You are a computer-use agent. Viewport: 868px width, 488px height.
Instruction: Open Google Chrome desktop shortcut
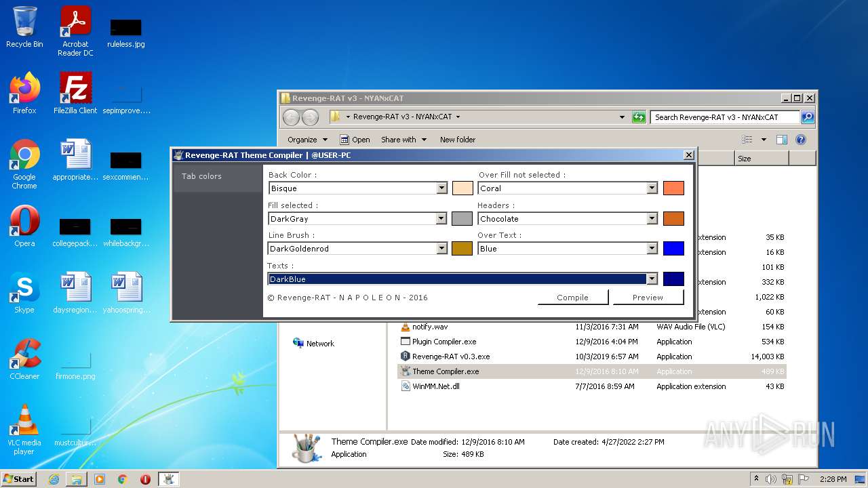24,164
